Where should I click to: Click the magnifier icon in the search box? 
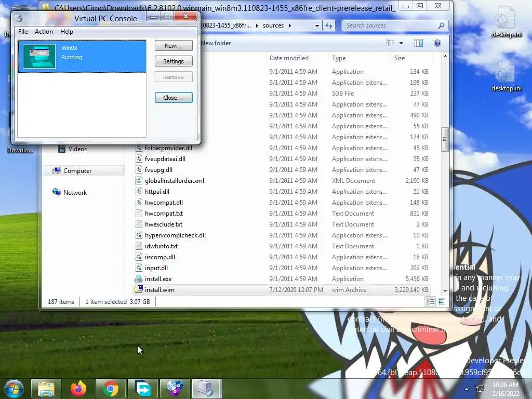pyautogui.click(x=442, y=25)
